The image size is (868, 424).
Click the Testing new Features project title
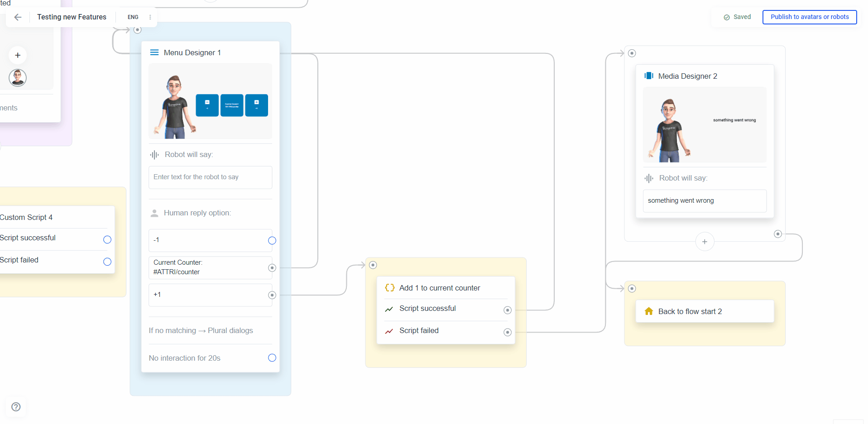[x=72, y=17]
